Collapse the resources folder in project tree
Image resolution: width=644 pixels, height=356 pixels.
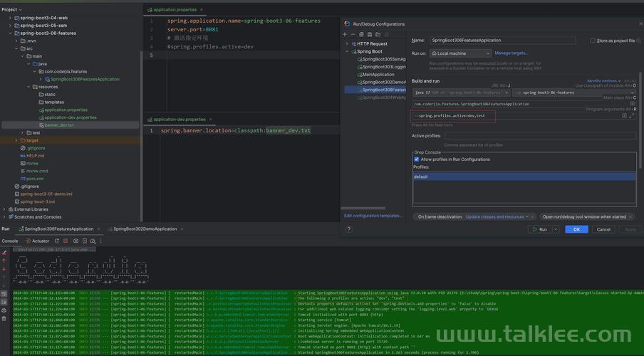28,87
